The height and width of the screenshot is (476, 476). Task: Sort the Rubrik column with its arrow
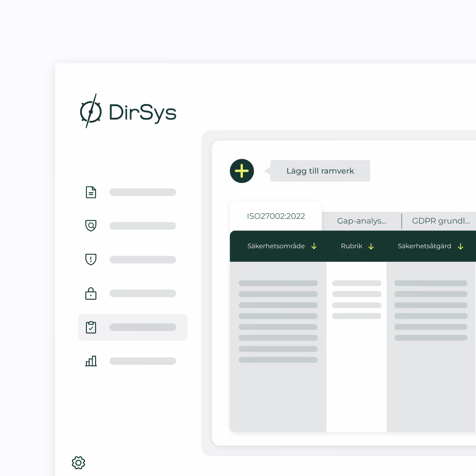[371, 246]
